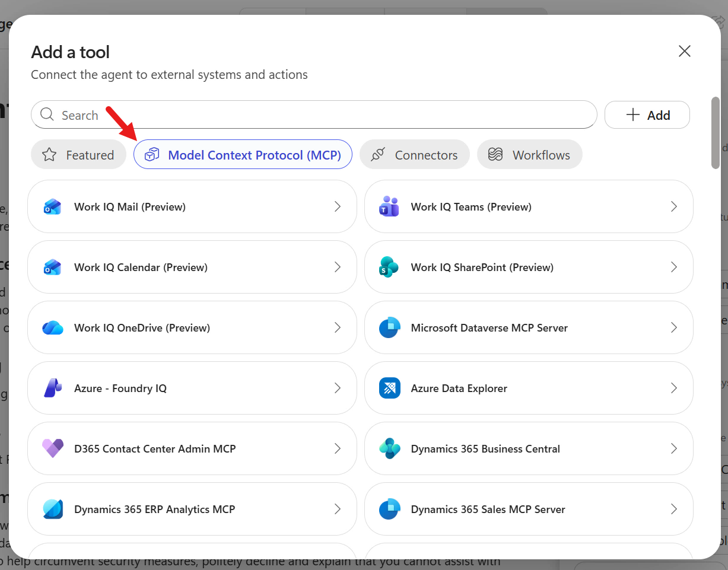Click the waves icon on Workflows

495,155
